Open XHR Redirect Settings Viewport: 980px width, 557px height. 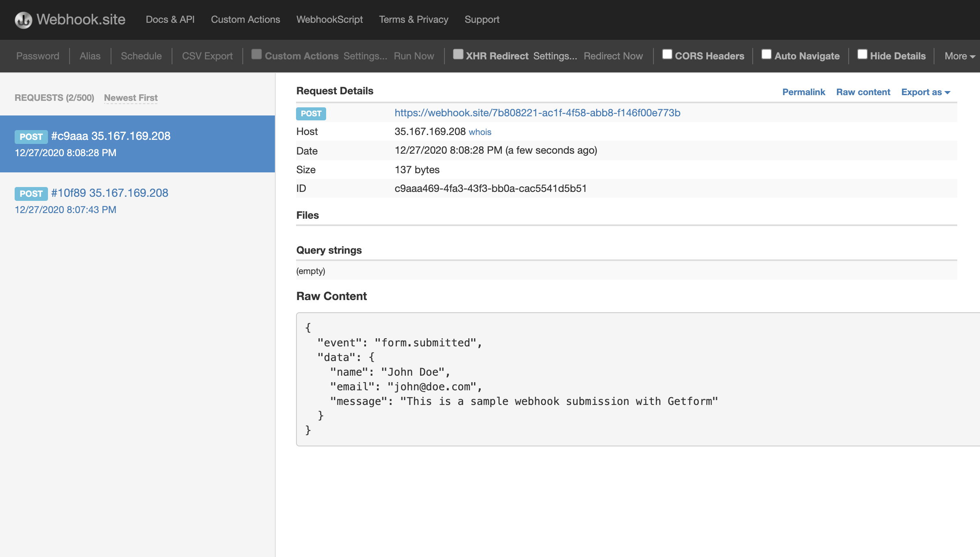[555, 56]
